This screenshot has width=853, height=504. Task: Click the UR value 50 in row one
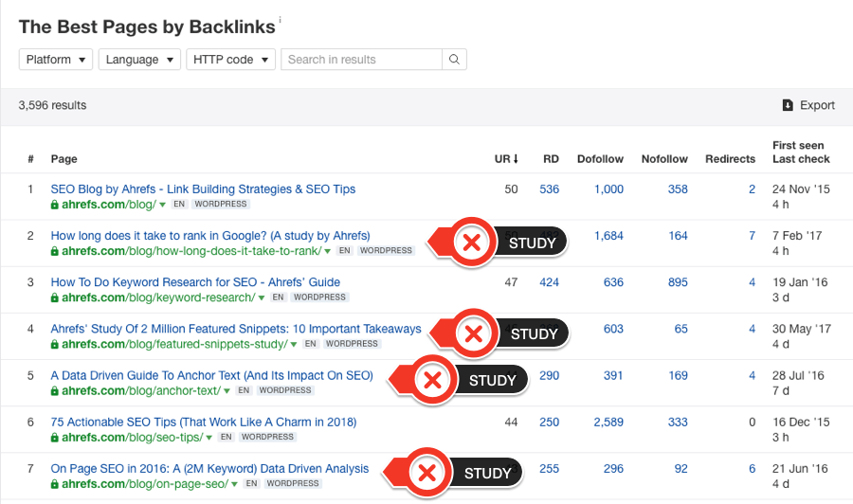[x=511, y=189]
